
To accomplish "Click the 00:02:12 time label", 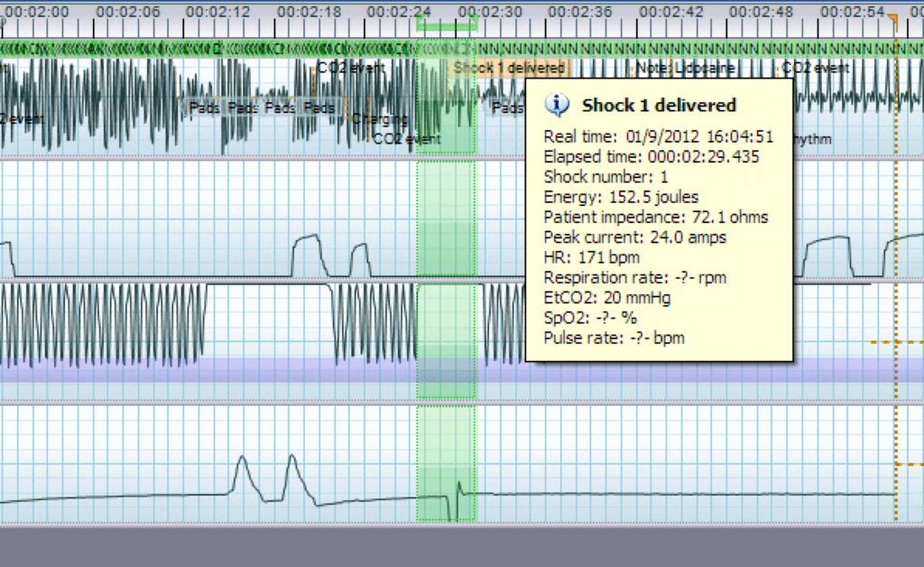I will (x=218, y=12).
